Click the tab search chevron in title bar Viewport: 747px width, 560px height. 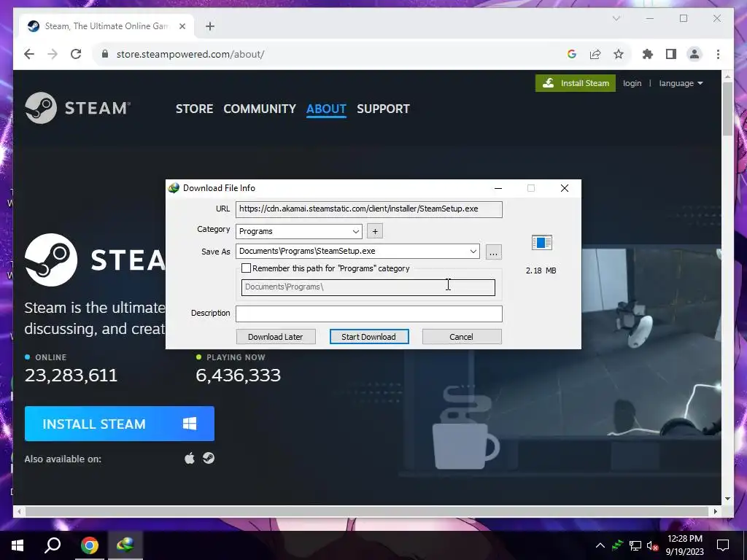616,18
